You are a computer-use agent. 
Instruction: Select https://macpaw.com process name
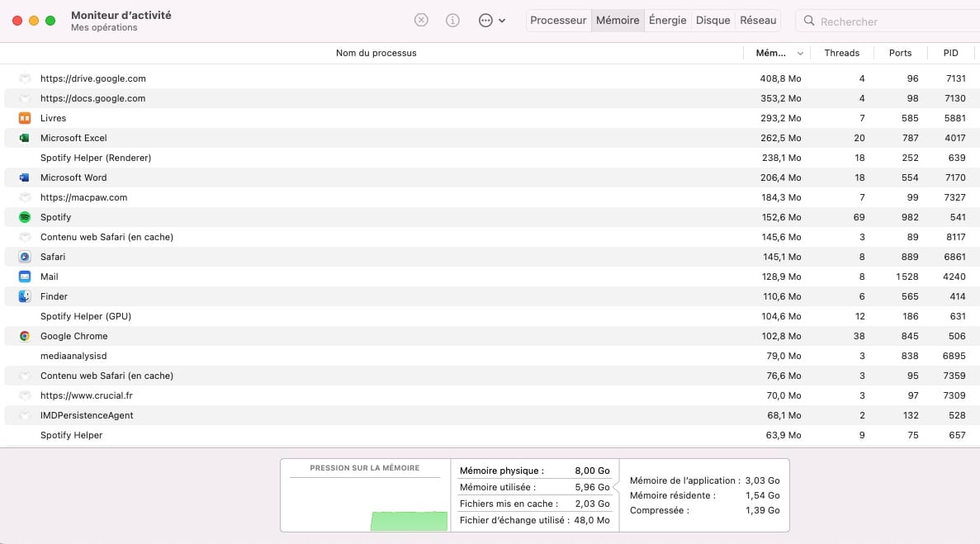pos(83,197)
